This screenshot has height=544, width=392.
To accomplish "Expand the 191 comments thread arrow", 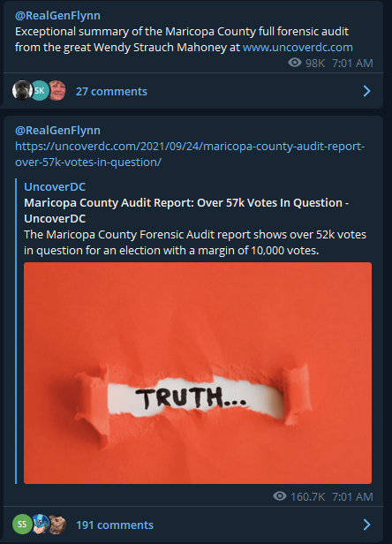I will [x=366, y=525].
